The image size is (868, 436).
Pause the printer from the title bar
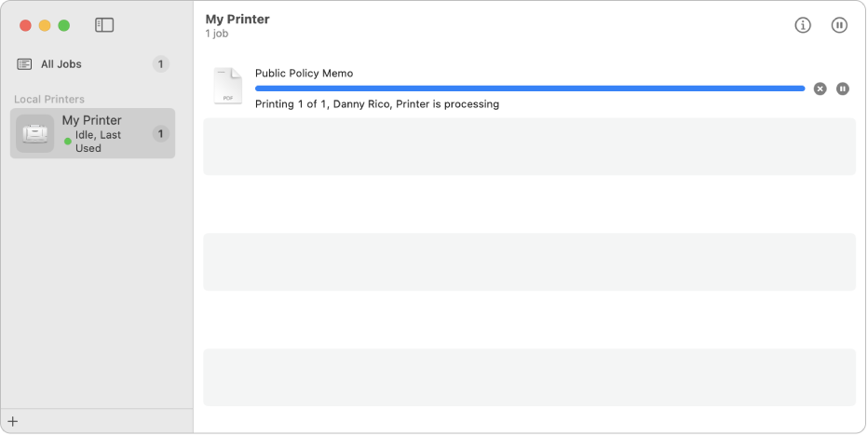[x=839, y=25]
